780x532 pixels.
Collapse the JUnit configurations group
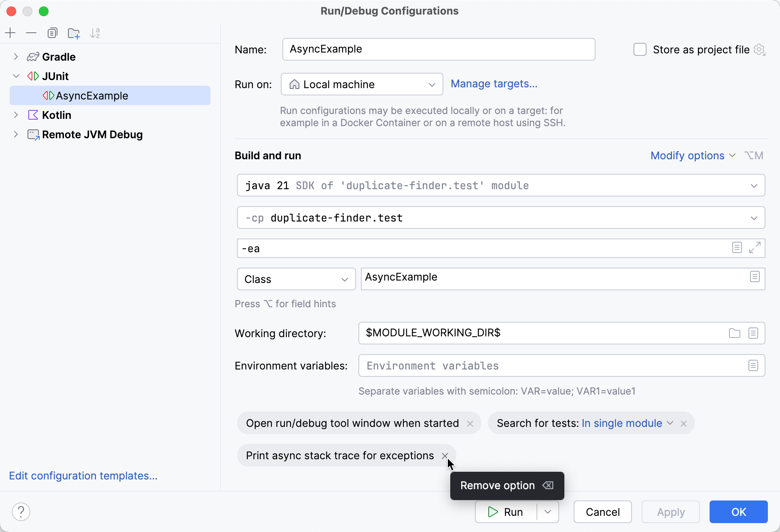(16, 76)
